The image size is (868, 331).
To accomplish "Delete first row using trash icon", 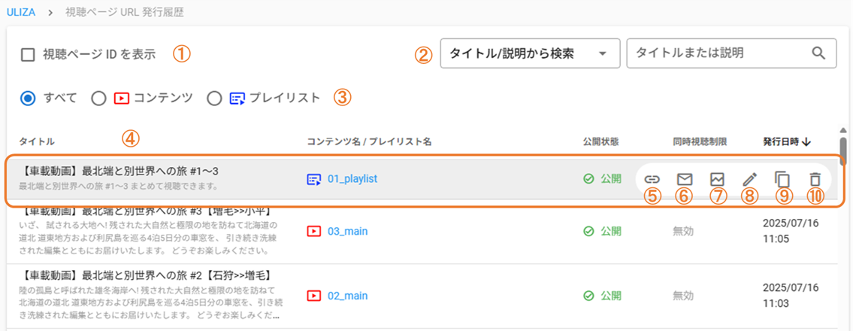I will [815, 179].
